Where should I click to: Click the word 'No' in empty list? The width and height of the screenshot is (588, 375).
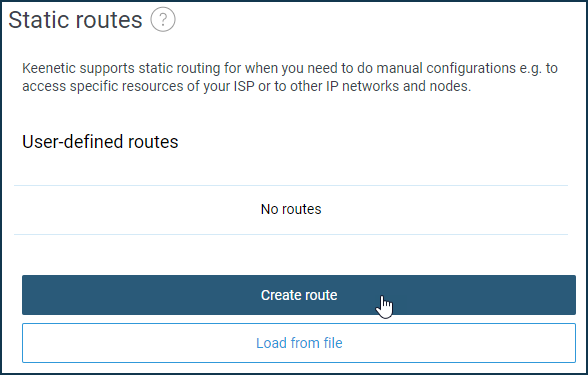[x=269, y=209]
